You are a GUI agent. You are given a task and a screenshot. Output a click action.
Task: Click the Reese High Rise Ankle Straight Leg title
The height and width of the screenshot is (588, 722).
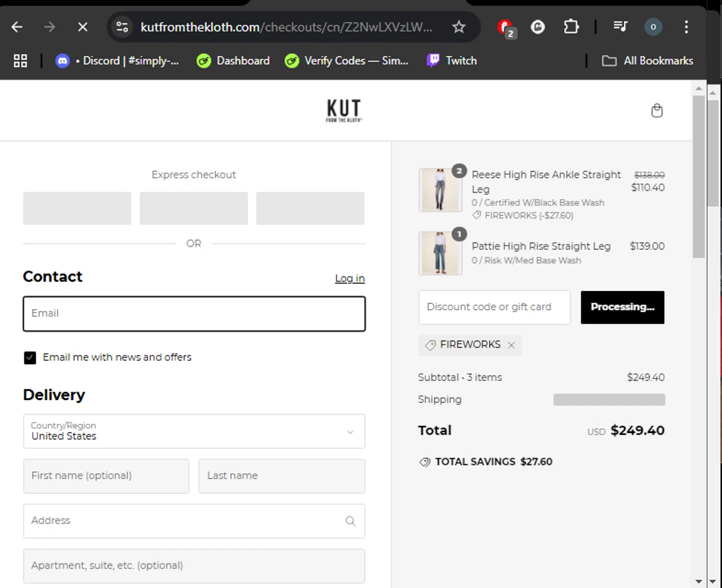546,181
